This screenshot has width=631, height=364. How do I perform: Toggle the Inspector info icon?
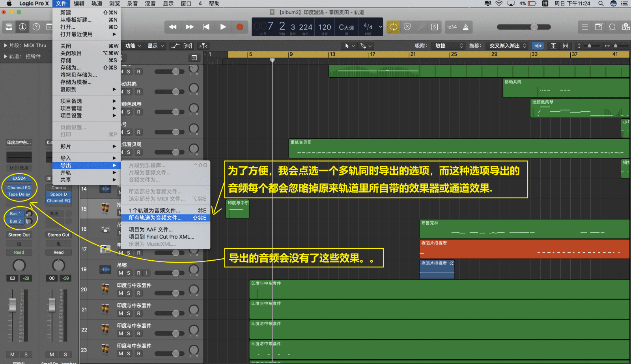click(x=22, y=27)
